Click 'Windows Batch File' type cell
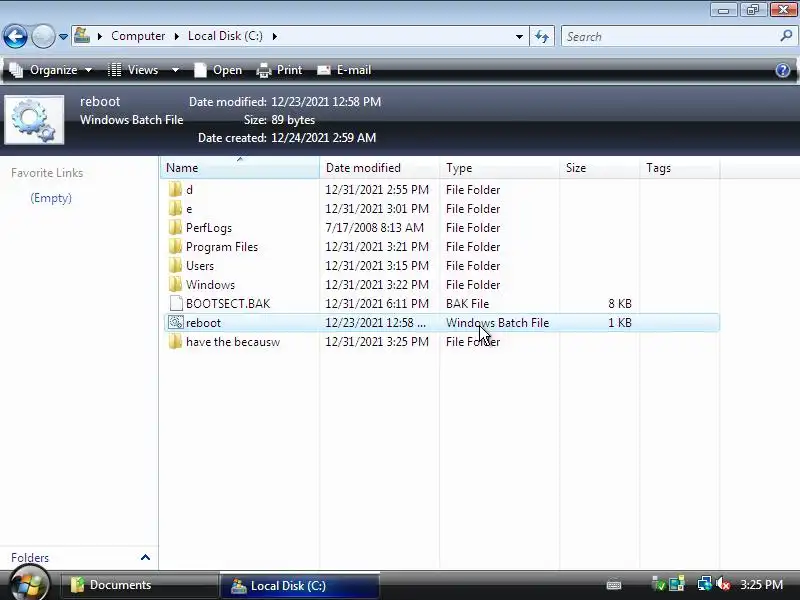The width and height of the screenshot is (800, 600). 497,322
